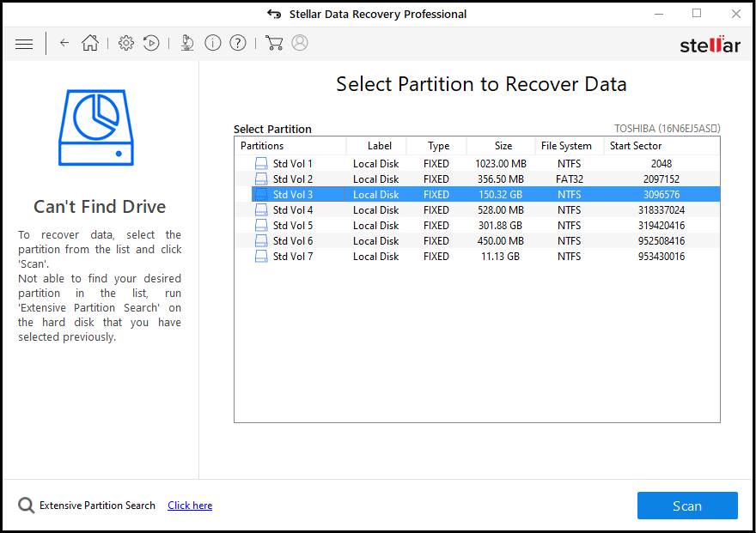Viewport: 756px width, 533px height.
Task: Click the start sector 2097152 cell
Action: (661, 179)
